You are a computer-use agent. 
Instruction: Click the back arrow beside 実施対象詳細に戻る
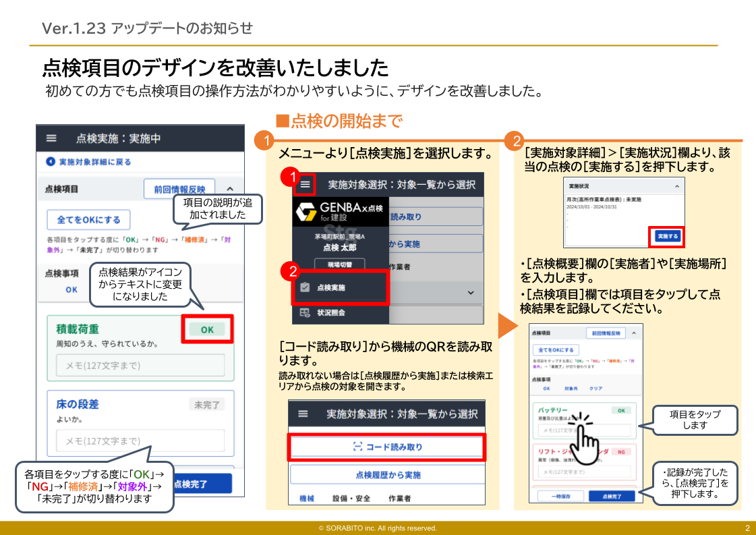[50, 162]
